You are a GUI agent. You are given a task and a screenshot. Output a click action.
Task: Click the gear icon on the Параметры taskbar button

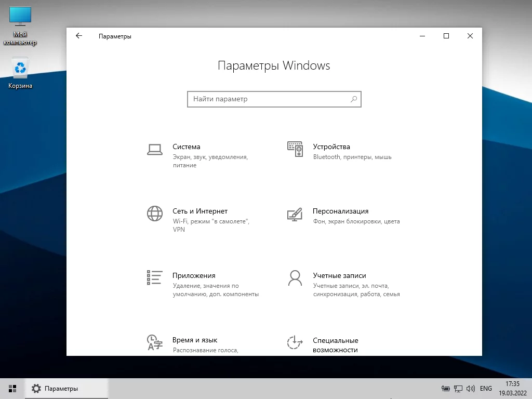(x=36, y=389)
